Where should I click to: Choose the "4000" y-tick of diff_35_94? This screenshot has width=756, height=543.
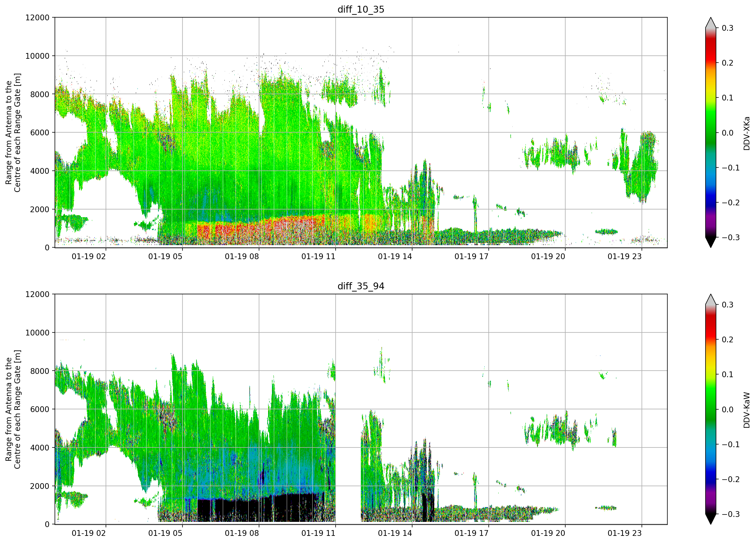(x=40, y=448)
